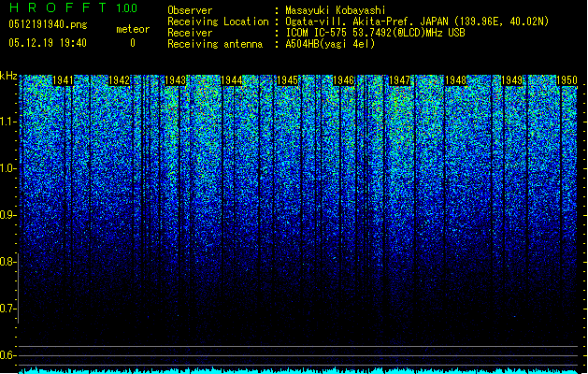The image size is (588, 374).
Task: Click the date stamp 05.12.19 19:40
Action: click(48, 43)
